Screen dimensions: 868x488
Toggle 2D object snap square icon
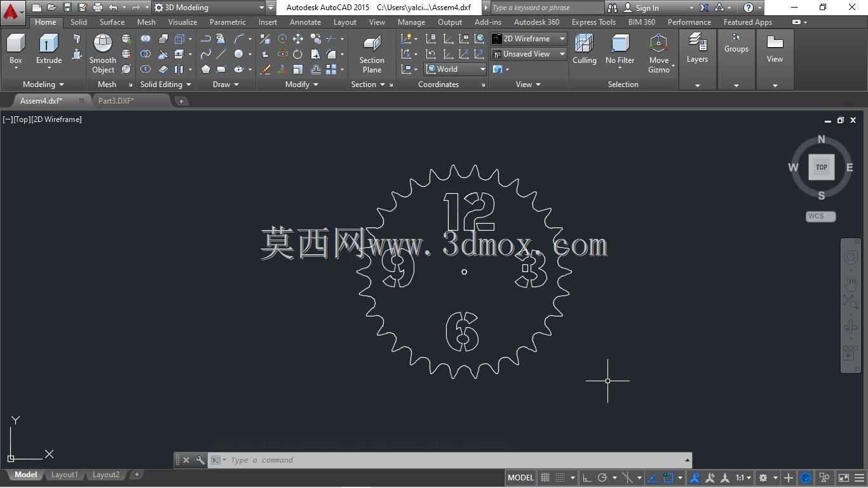click(x=668, y=478)
